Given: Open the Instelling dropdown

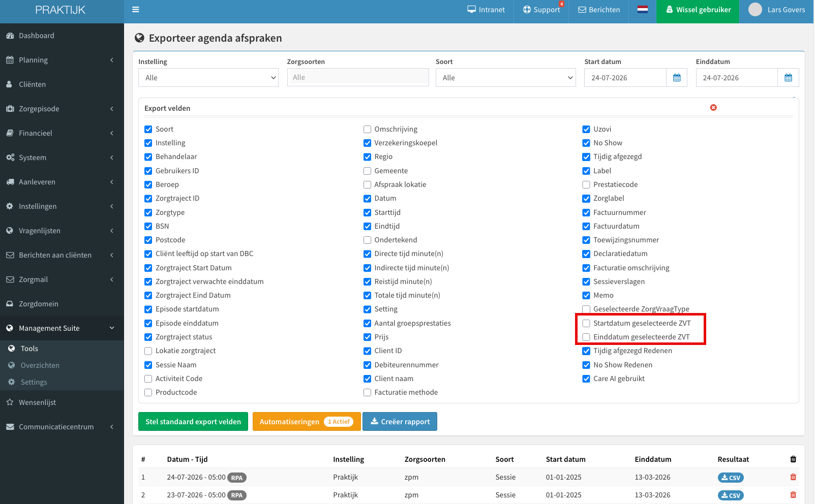Looking at the screenshot, I should pos(208,78).
